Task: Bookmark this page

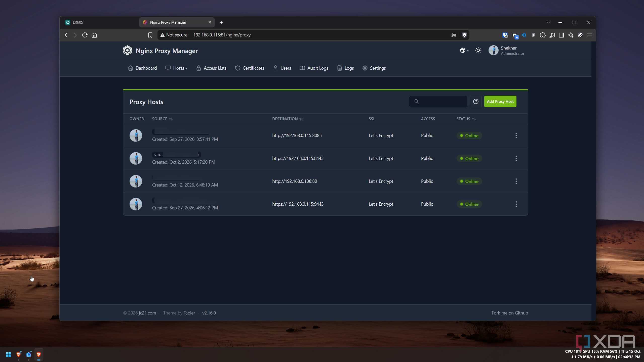Action: coord(150,35)
